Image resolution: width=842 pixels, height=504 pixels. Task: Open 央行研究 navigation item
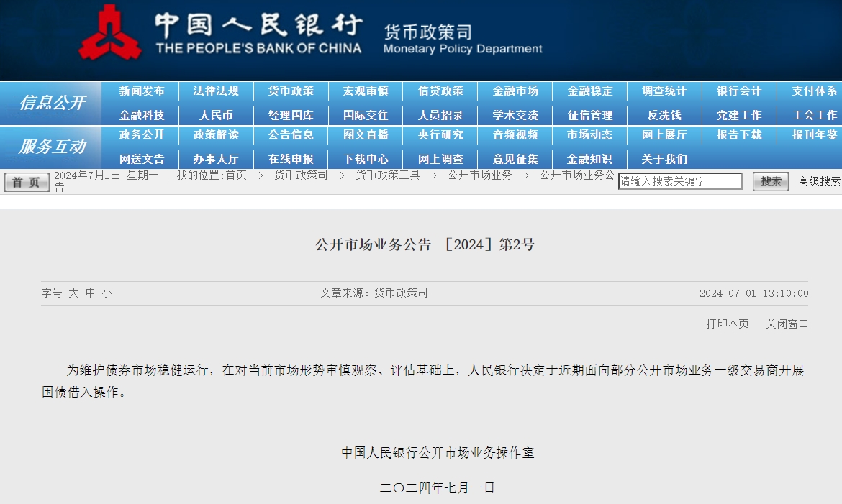click(x=440, y=134)
